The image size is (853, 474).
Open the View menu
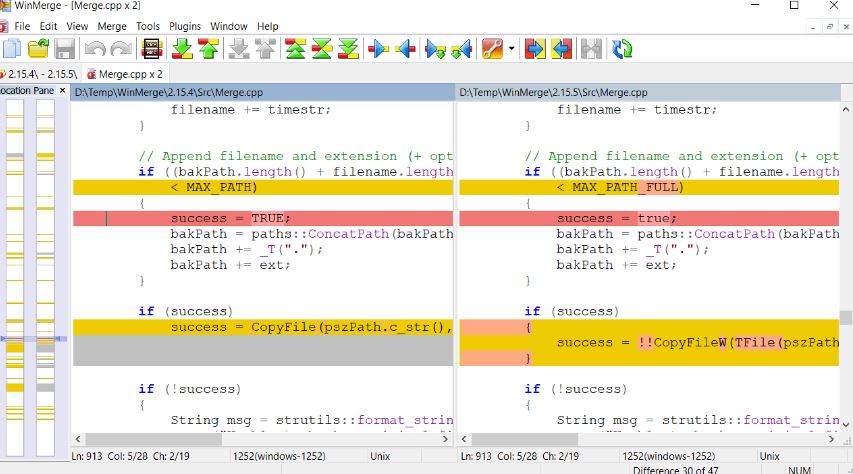click(77, 26)
